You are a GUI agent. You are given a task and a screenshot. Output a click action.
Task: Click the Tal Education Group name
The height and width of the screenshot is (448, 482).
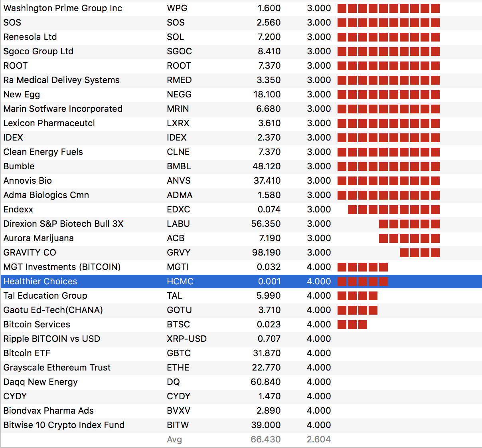coord(45,296)
